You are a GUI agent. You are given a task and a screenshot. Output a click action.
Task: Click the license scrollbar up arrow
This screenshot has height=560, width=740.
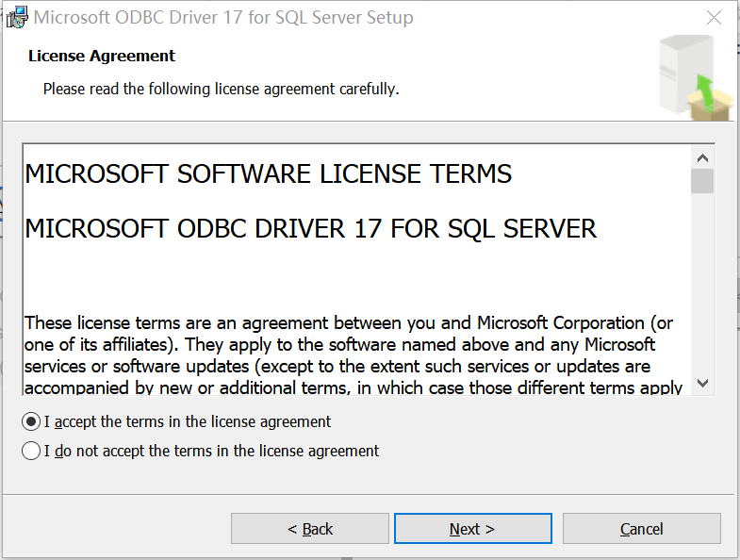click(x=702, y=157)
